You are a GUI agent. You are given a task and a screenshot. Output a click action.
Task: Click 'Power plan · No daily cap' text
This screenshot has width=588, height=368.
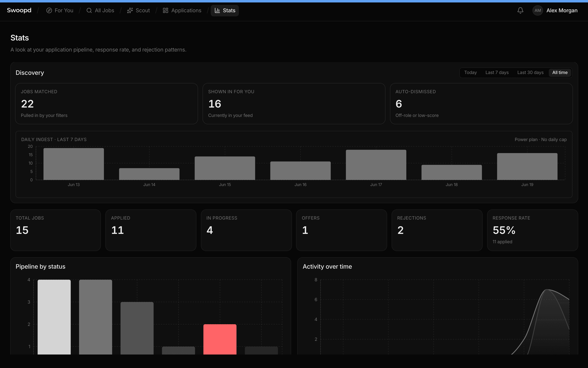pyautogui.click(x=541, y=139)
